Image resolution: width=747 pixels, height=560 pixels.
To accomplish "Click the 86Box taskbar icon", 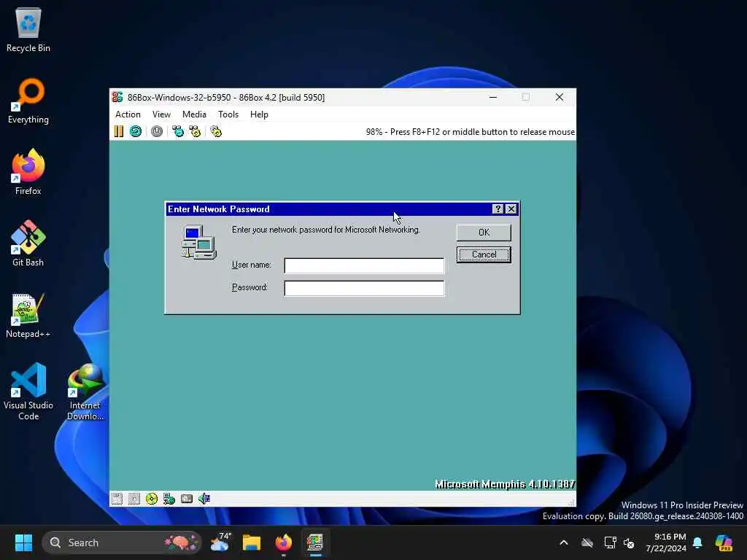I will [315, 542].
